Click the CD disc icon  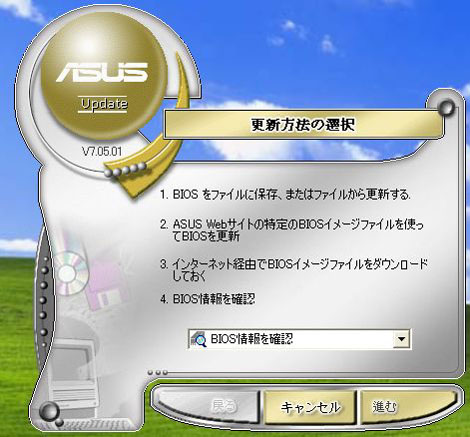click(72, 273)
